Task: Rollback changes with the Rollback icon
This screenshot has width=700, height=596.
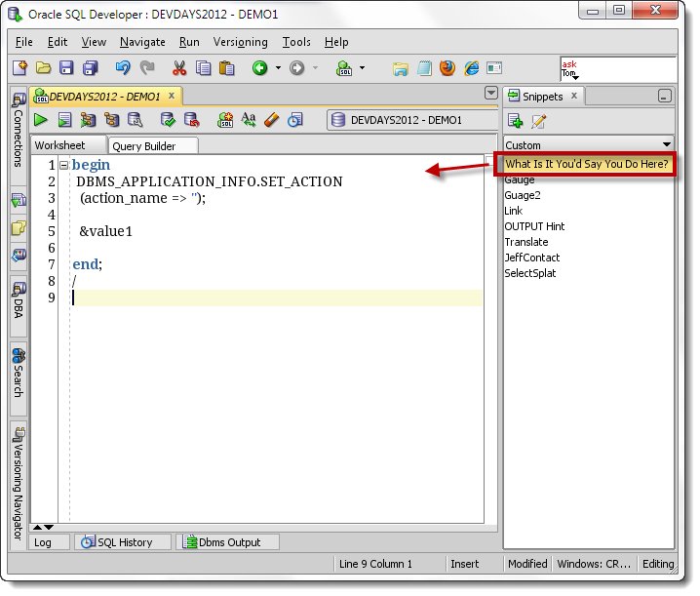Action: pos(191,120)
